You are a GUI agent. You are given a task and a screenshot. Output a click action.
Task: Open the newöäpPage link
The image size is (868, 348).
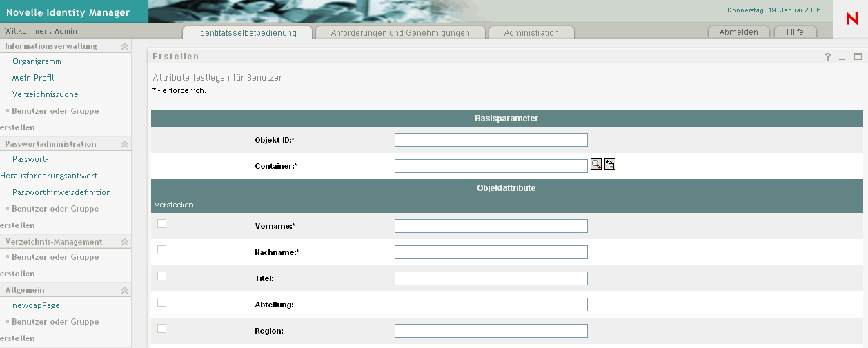point(36,305)
